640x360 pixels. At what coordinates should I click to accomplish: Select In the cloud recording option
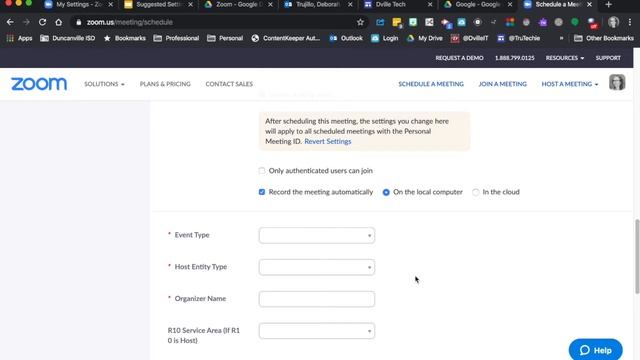click(476, 192)
